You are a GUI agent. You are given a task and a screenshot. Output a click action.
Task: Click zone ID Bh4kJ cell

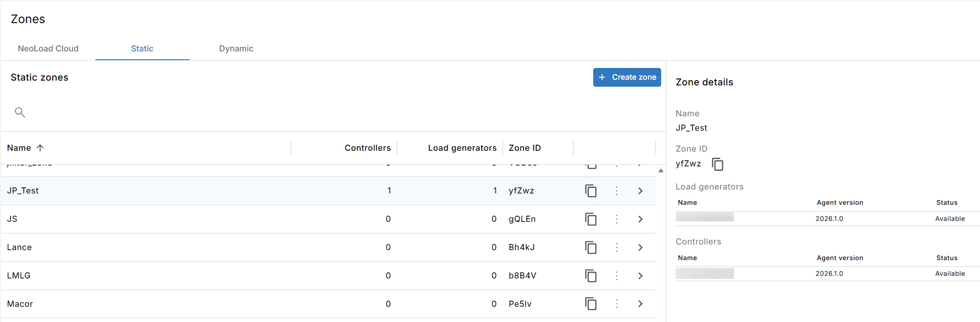(521, 247)
